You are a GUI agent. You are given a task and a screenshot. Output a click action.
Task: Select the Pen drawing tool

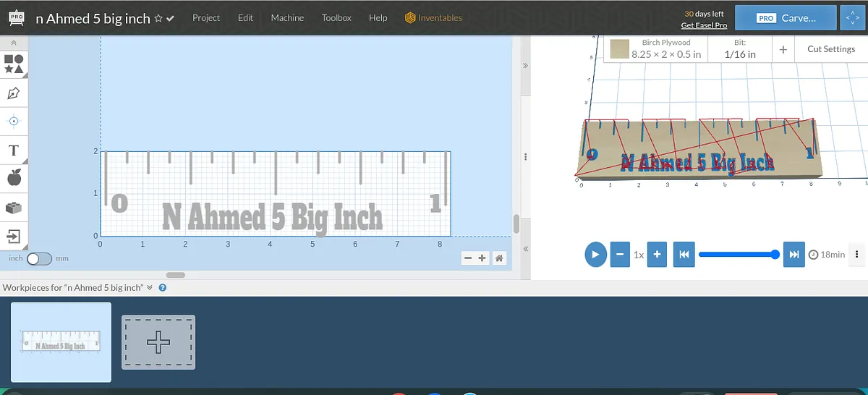[x=14, y=93]
